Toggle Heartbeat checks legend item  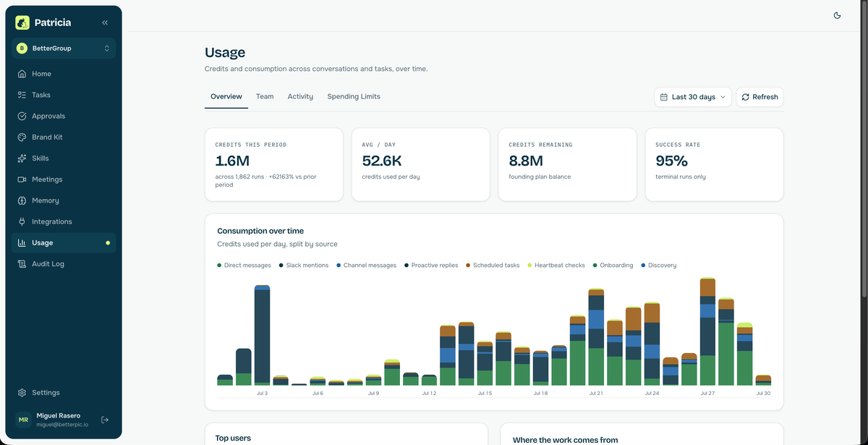coord(556,266)
